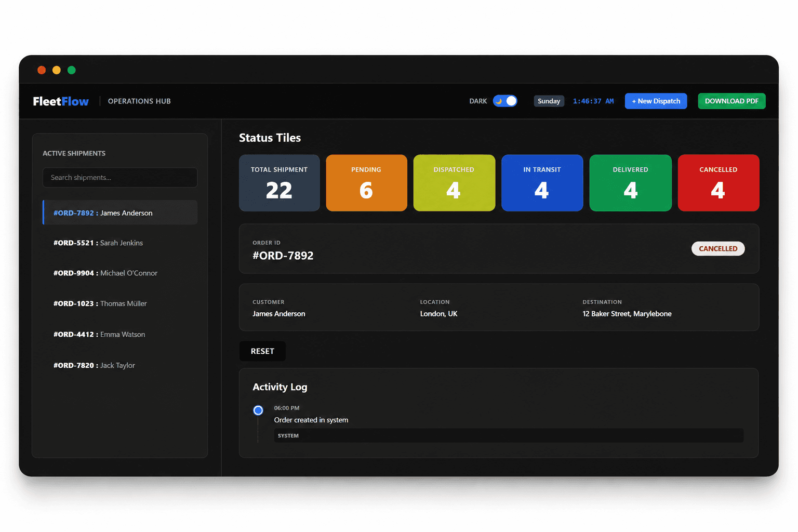Open shipment #ORD-7820 Jack Taylor
798x532 pixels.
click(120, 365)
